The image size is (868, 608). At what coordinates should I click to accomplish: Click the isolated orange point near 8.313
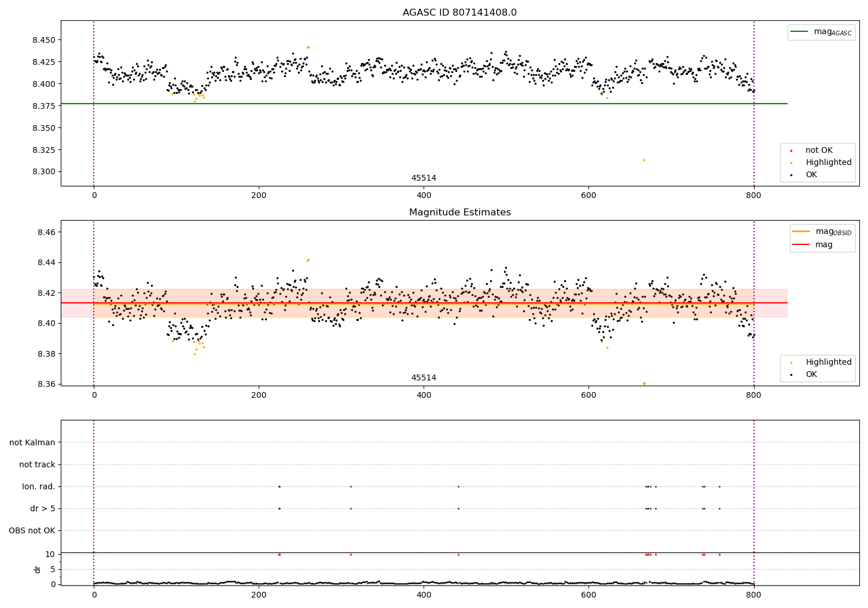click(644, 160)
